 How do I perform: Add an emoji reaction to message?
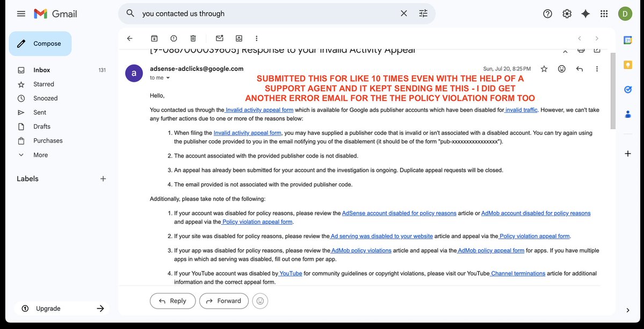coord(561,69)
